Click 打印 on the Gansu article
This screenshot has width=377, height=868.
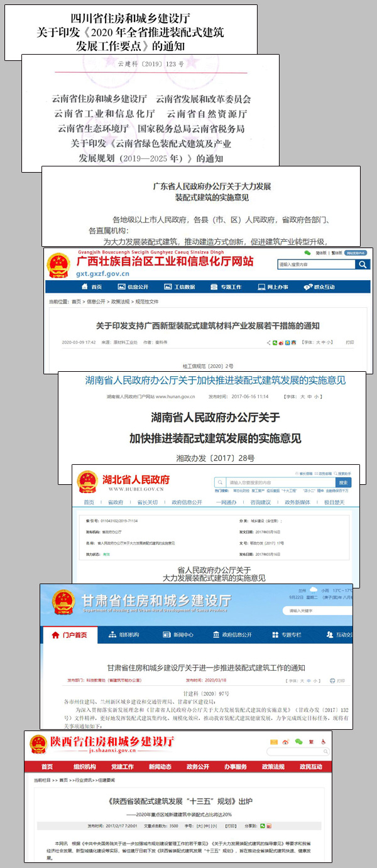click(x=341, y=680)
